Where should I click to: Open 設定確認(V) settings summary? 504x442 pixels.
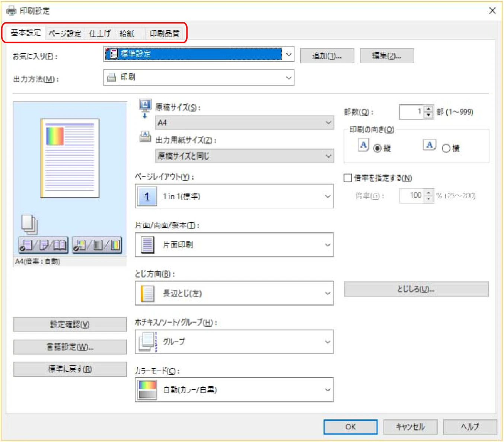[70, 324]
